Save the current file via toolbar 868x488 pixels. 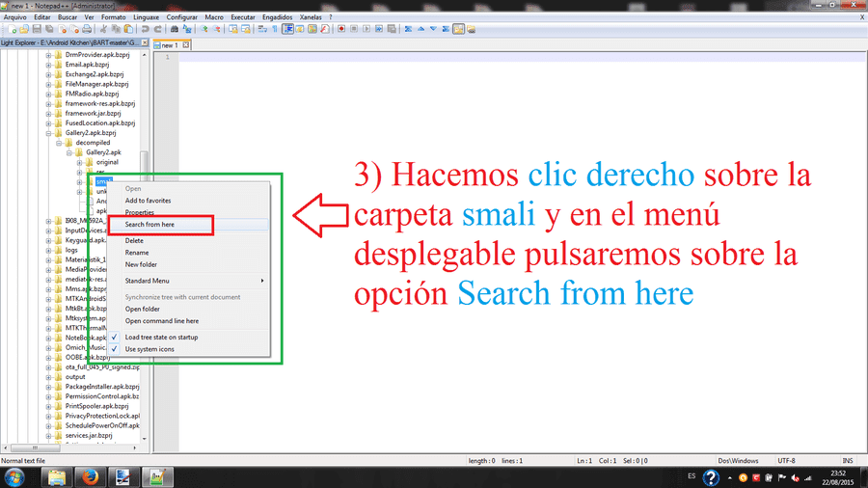coord(37,29)
